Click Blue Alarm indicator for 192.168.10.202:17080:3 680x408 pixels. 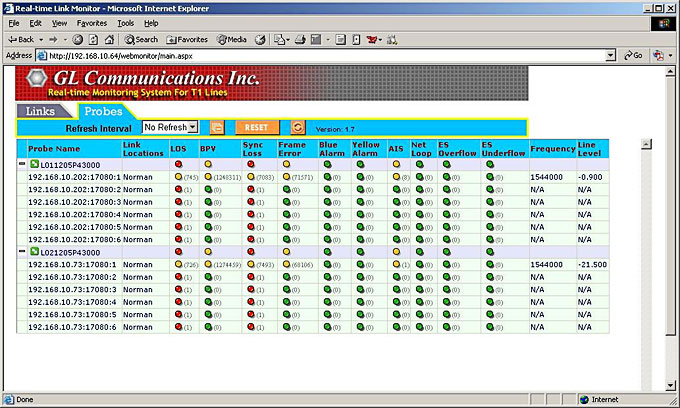tap(327, 202)
